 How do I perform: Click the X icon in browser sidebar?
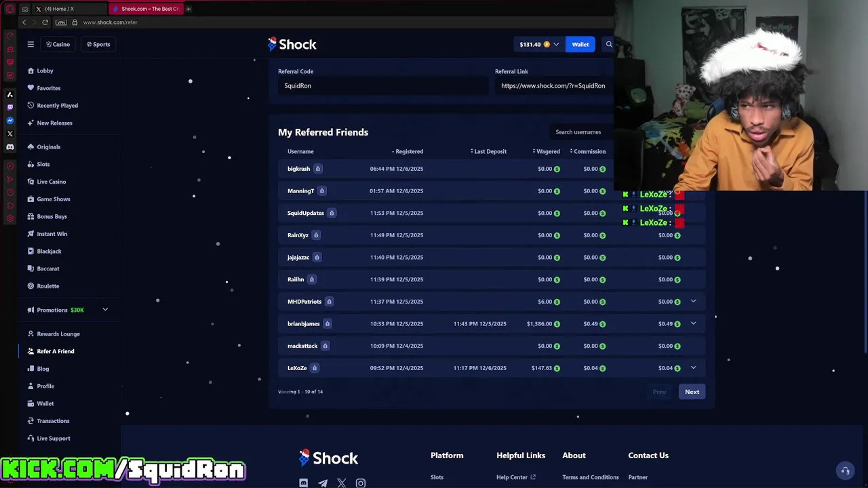coord(9,134)
